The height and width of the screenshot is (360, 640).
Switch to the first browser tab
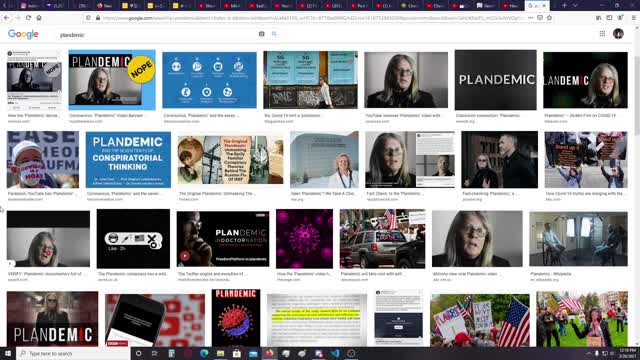[29, 6]
